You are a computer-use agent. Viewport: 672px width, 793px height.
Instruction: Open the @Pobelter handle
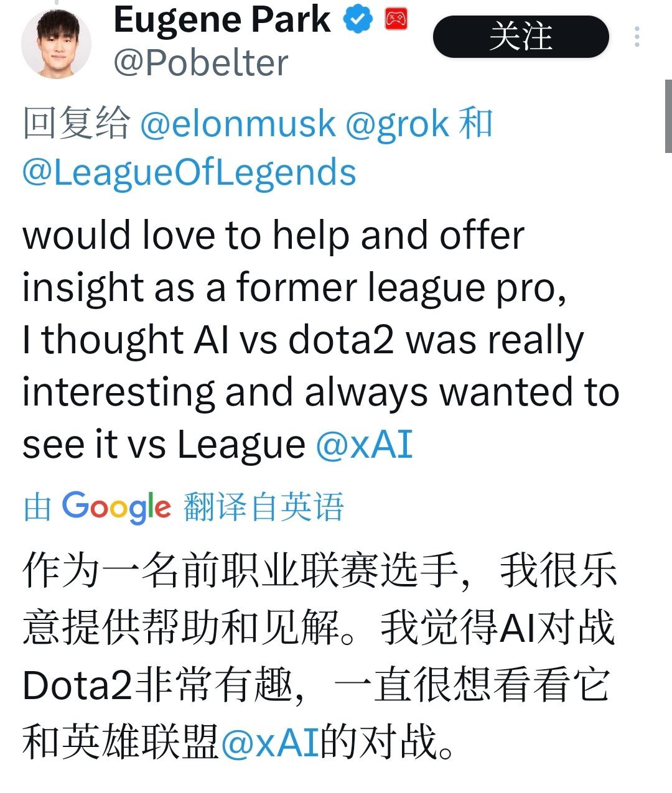tap(200, 63)
